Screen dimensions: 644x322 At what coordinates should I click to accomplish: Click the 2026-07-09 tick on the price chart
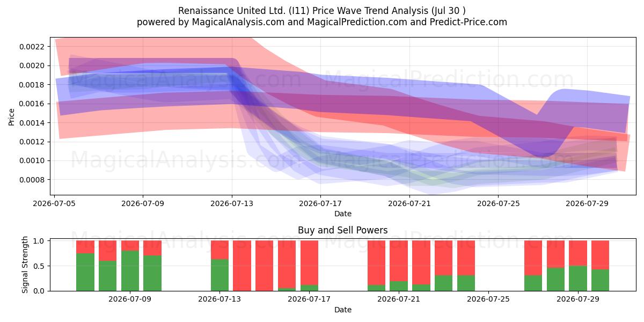tap(143, 203)
